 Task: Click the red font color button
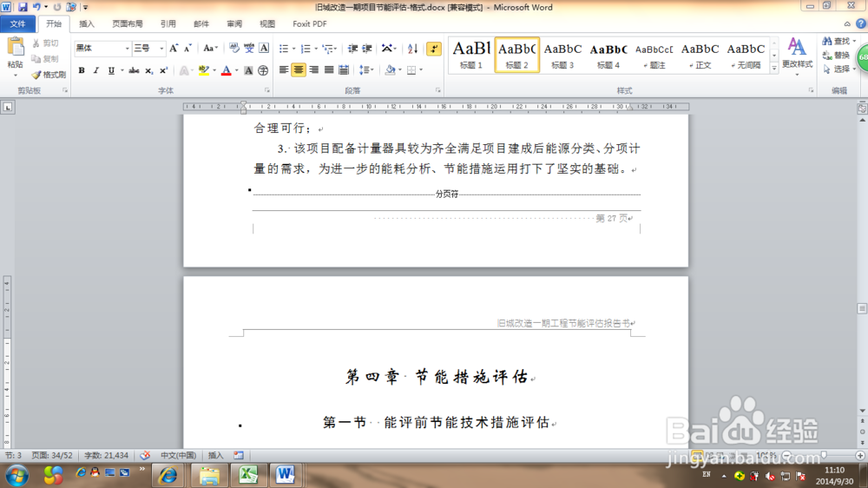click(226, 70)
